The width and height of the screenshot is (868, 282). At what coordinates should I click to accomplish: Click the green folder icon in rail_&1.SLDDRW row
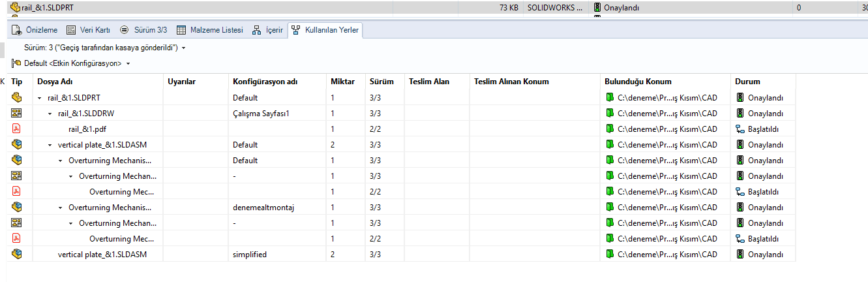point(610,113)
